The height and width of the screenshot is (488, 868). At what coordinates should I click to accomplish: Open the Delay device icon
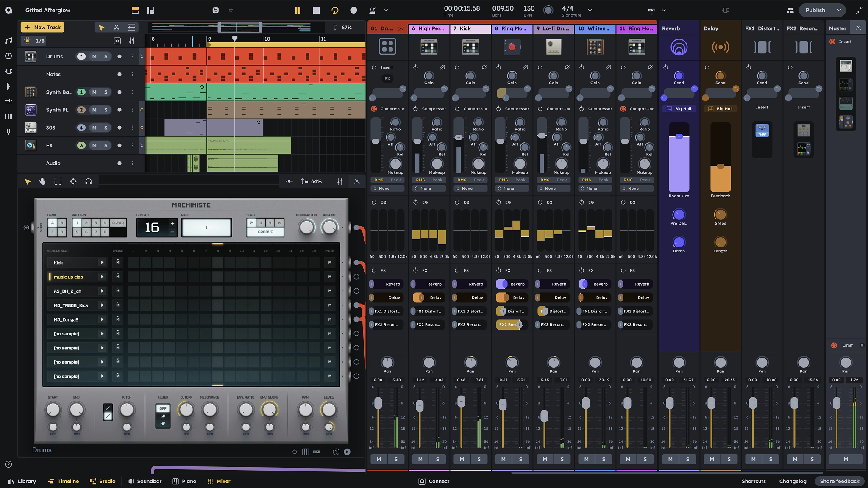[x=721, y=47]
